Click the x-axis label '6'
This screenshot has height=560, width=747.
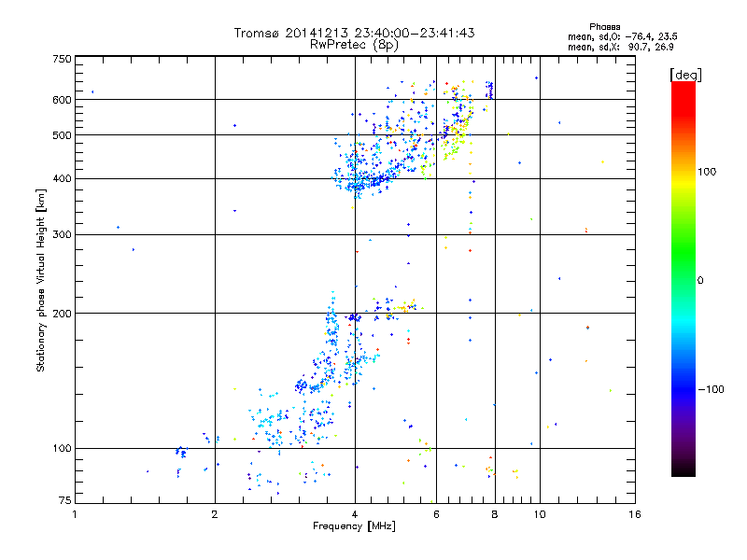[436, 514]
